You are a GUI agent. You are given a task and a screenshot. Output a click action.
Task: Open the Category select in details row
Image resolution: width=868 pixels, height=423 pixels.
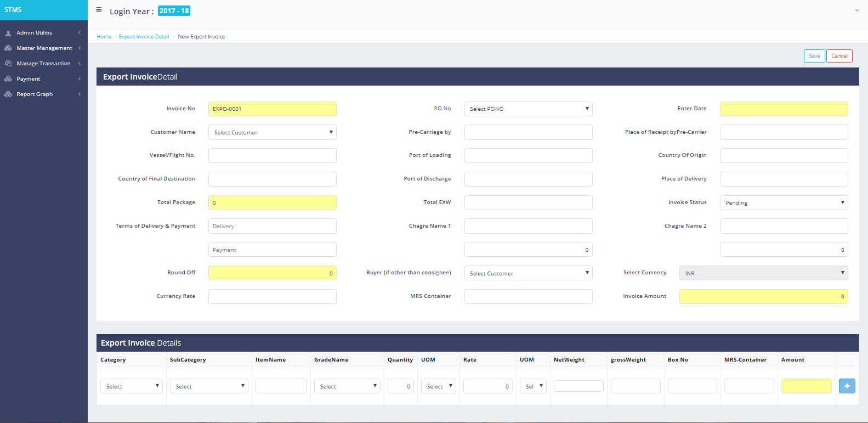pos(132,386)
